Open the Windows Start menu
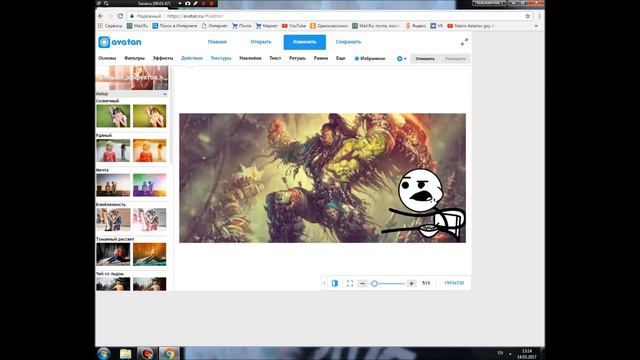The height and width of the screenshot is (360, 640). point(104,353)
